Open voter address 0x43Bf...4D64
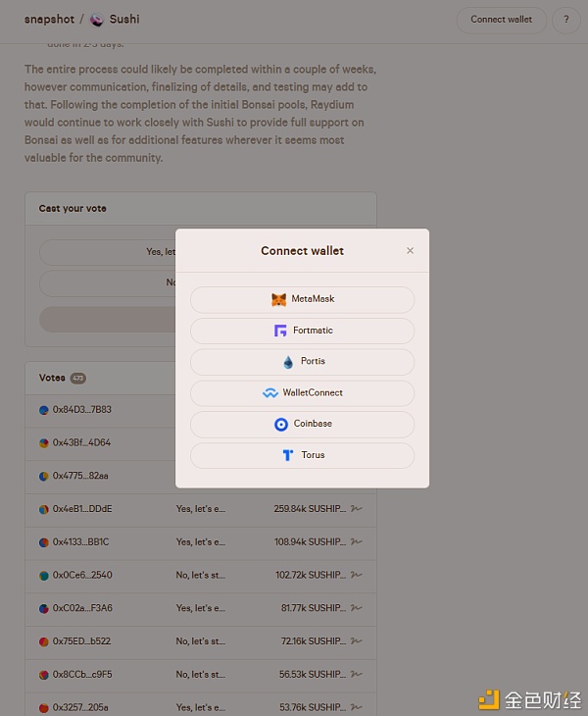The width and height of the screenshot is (588, 716). pyautogui.click(x=81, y=442)
